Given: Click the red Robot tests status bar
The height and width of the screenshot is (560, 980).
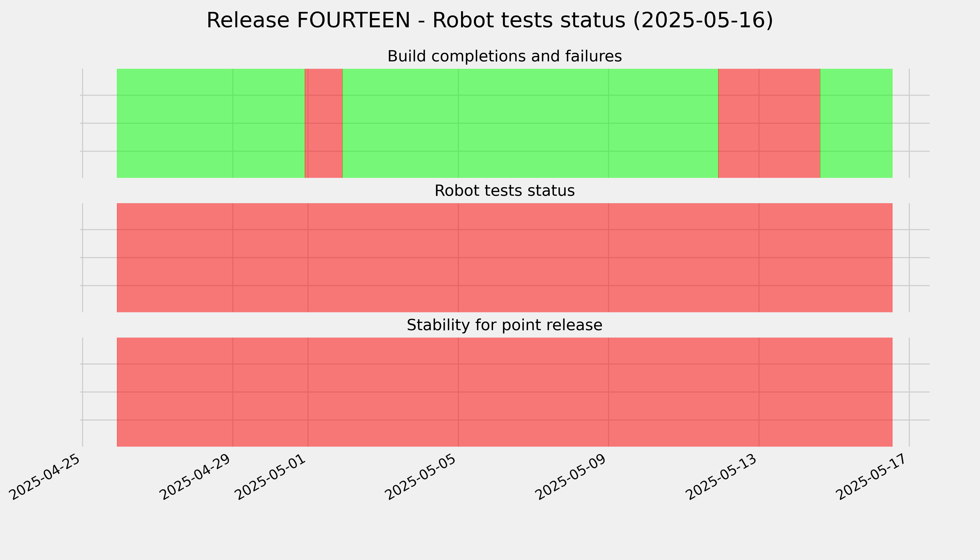Looking at the screenshot, I should (505, 258).
